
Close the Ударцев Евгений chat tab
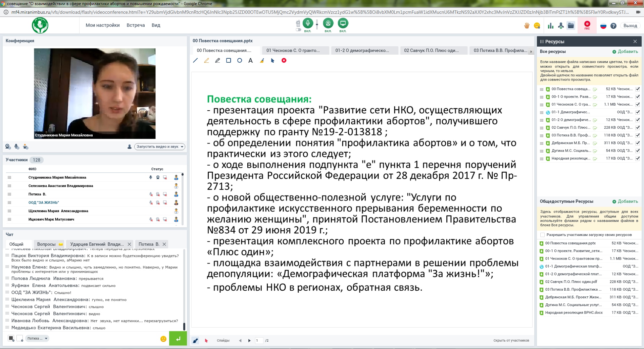click(129, 244)
